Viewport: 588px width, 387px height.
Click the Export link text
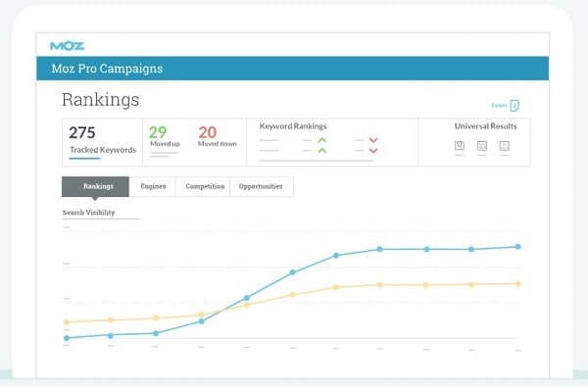pos(499,106)
